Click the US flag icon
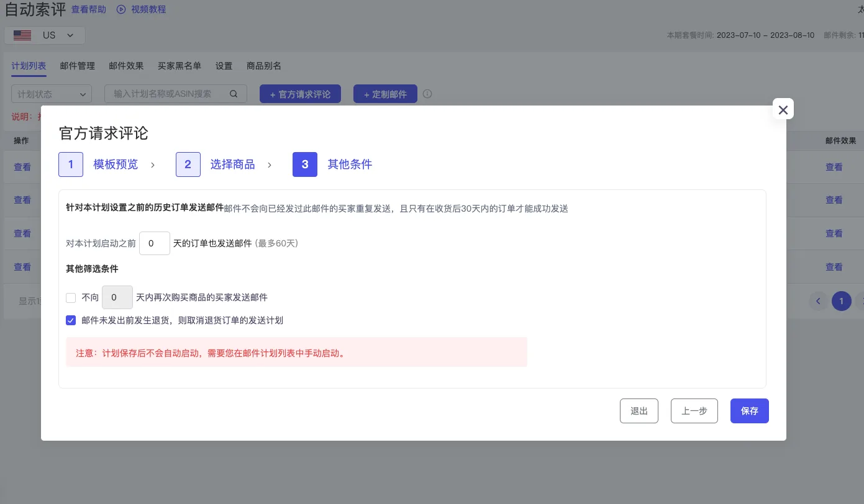This screenshot has width=864, height=504. 22,35
